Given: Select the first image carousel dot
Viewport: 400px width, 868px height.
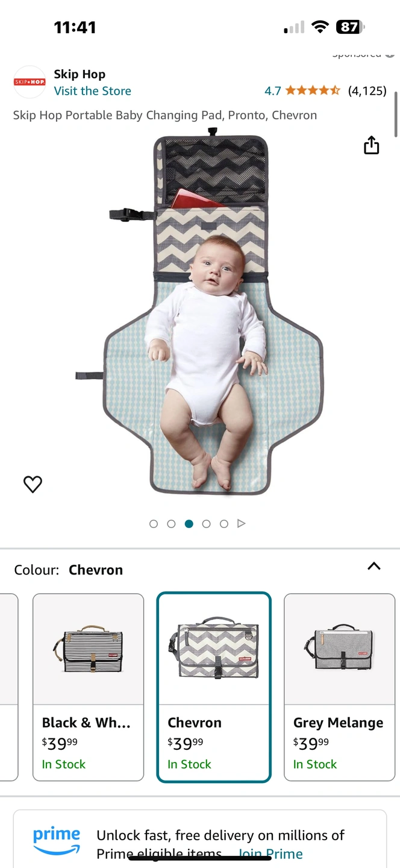Looking at the screenshot, I should [x=154, y=524].
